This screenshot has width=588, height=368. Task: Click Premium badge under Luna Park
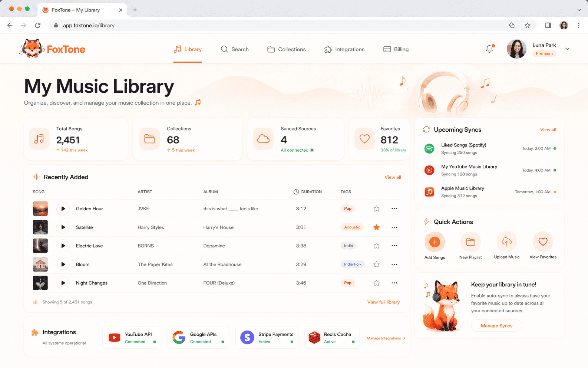tap(544, 53)
